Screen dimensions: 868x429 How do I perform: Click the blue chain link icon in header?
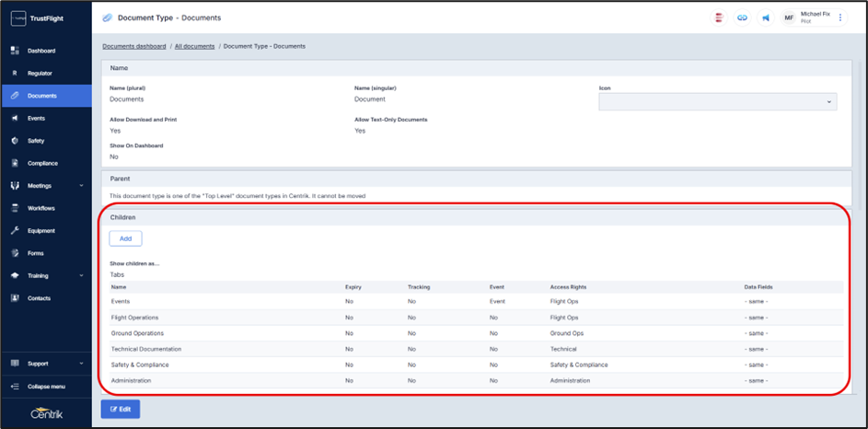742,17
